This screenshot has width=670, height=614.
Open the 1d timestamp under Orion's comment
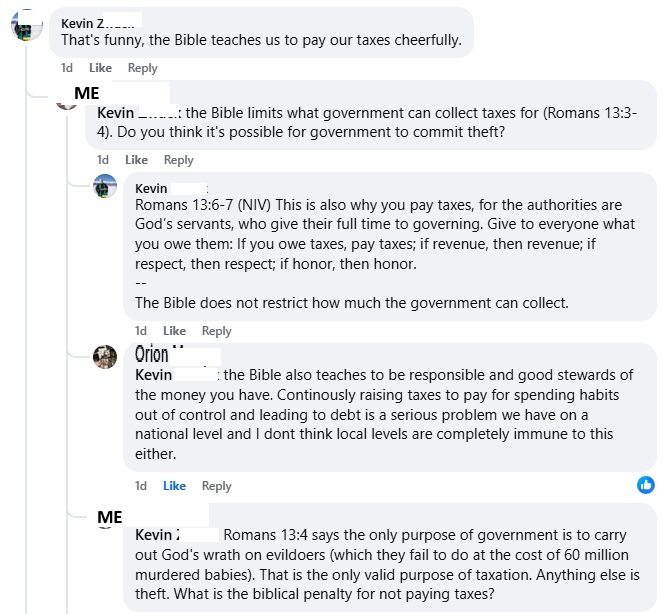141,486
